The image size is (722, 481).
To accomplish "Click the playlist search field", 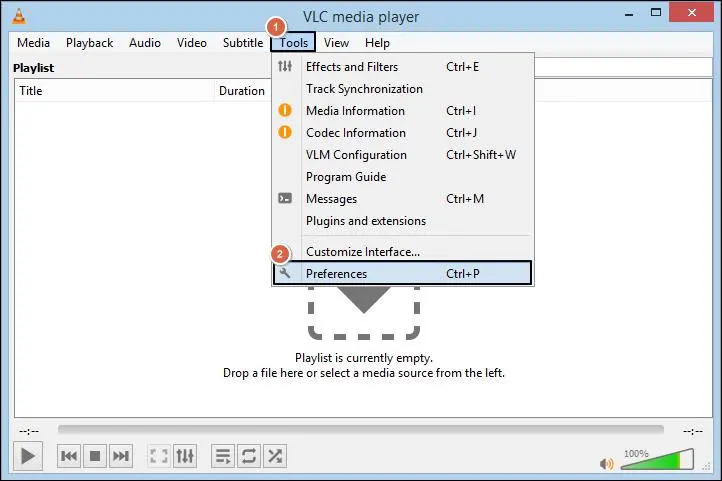I will tap(623, 67).
